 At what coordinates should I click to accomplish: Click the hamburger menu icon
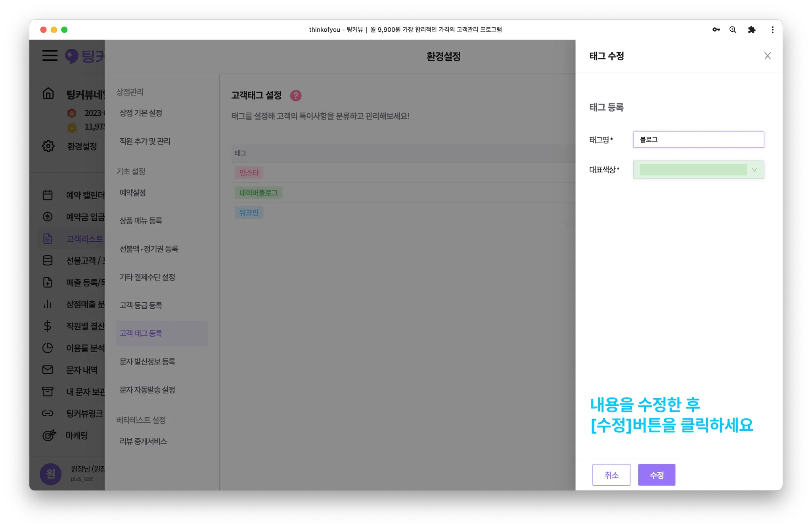tap(50, 55)
